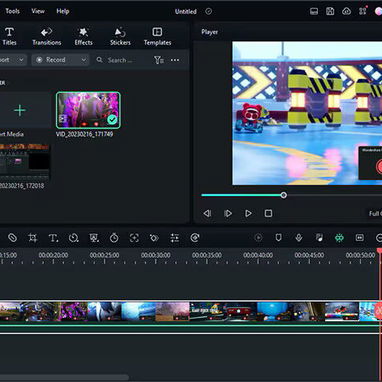
Task: Click the green checkmark on VID_20230216_171749
Action: pyautogui.click(x=112, y=120)
